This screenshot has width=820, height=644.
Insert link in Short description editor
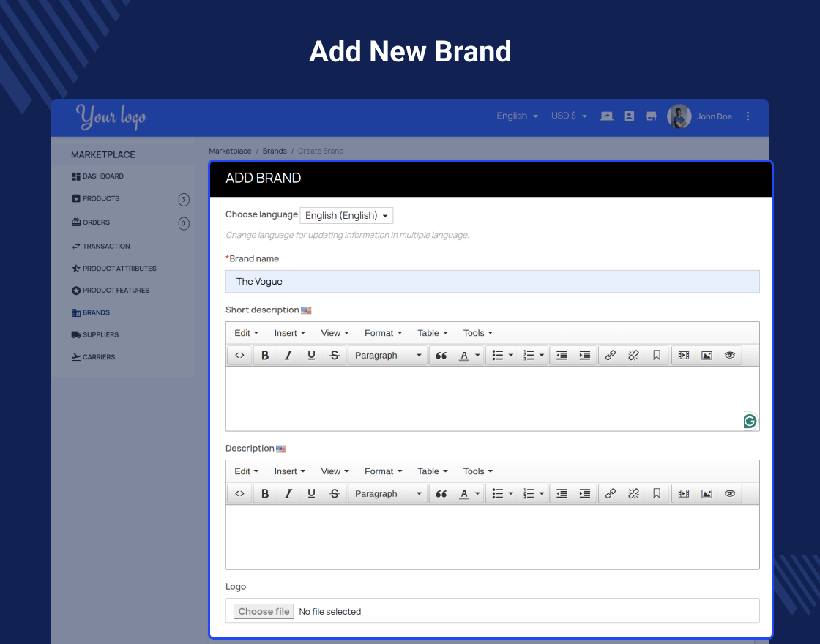pos(611,356)
